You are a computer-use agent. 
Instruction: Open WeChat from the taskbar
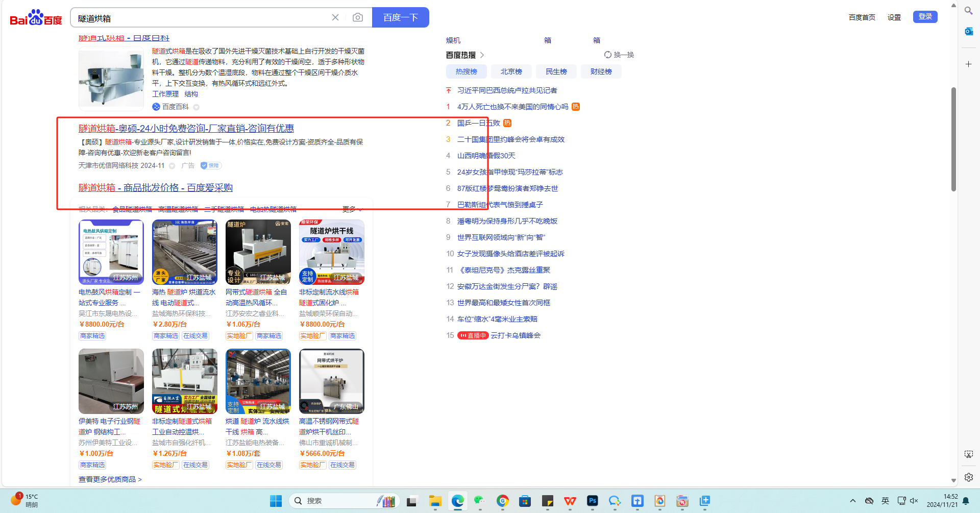tap(479, 501)
